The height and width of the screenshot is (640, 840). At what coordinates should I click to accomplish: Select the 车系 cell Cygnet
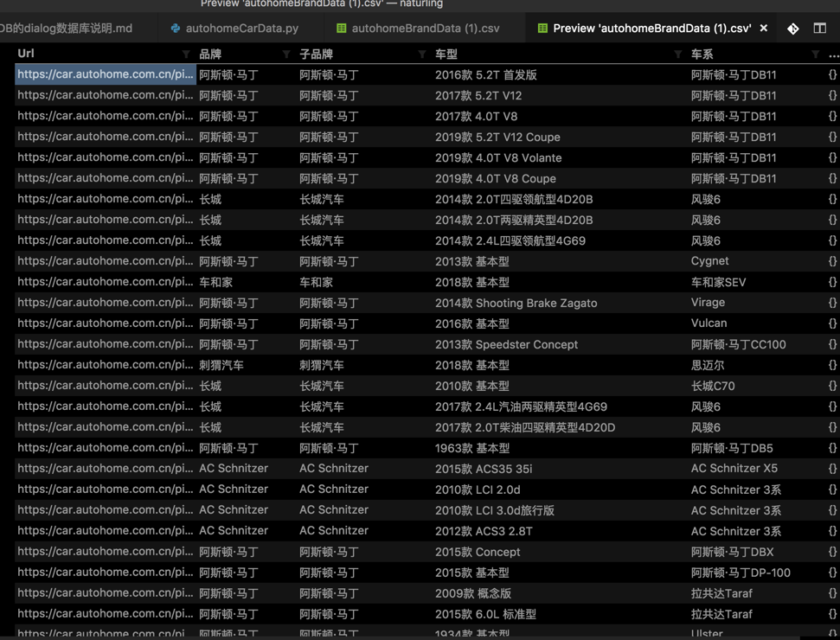(710, 261)
